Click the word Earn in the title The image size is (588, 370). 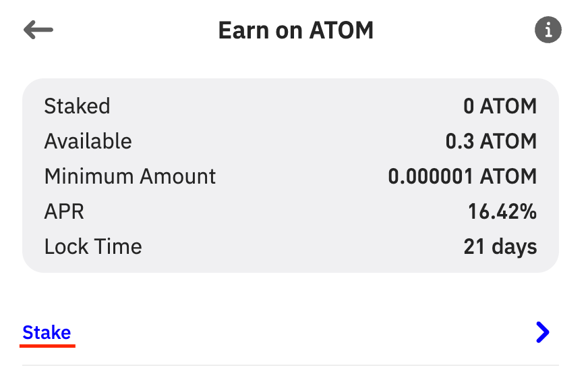point(239,30)
